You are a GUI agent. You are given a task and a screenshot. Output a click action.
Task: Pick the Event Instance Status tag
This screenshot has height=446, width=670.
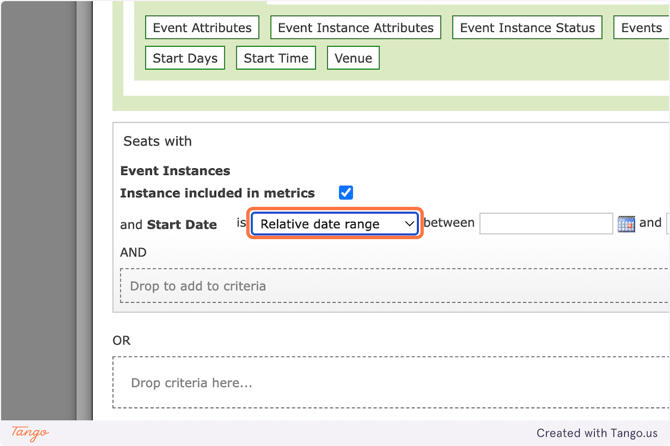click(527, 28)
